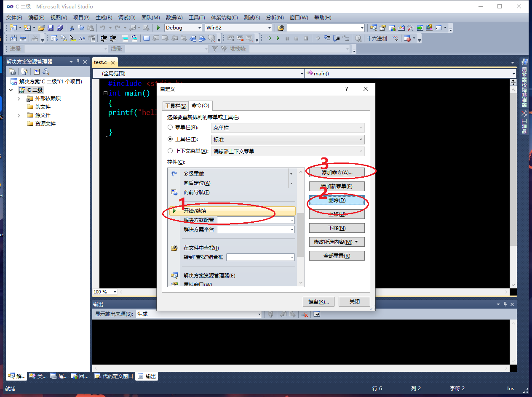
Task: Click the Undo arrow icon
Action: point(102,28)
